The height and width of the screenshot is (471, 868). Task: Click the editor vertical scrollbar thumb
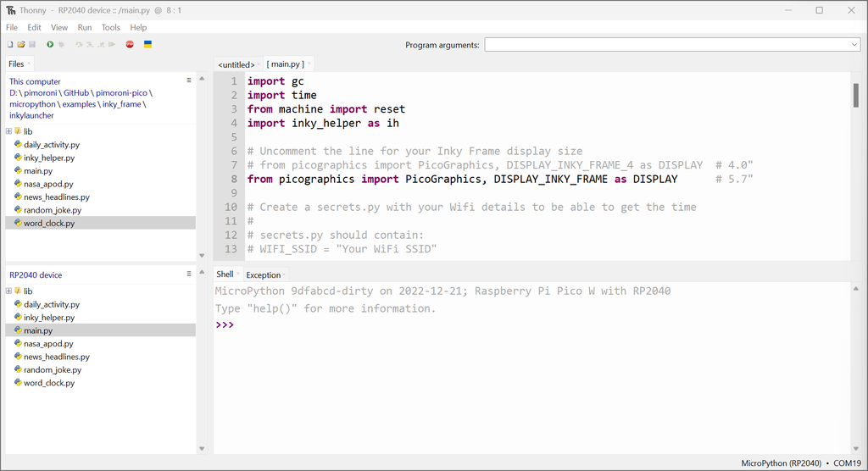856,95
